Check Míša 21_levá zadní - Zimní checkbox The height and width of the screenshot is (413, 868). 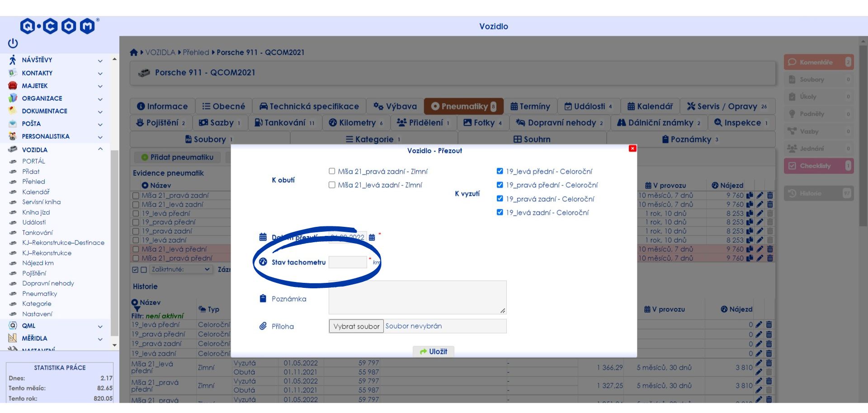click(x=332, y=185)
